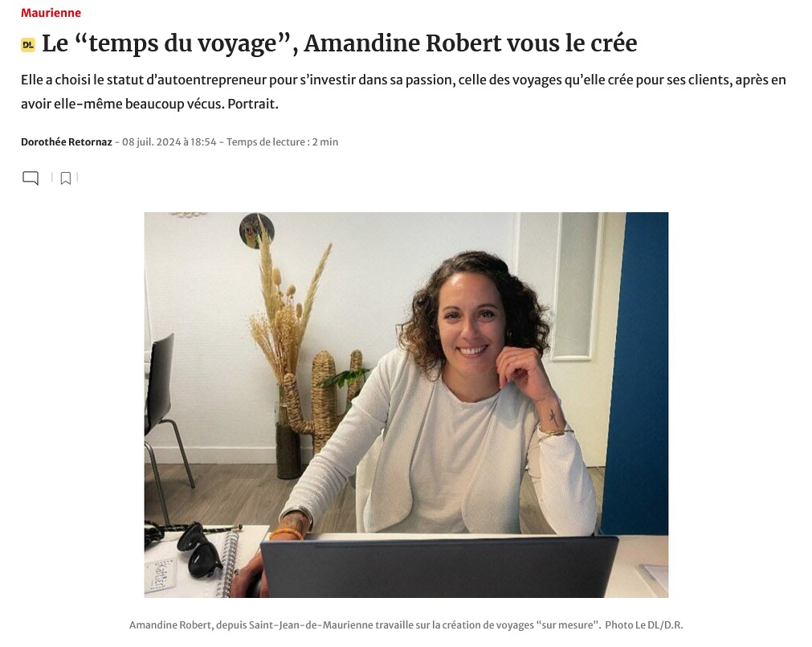
Task: Click the 'Photo Le DL/D.R.' credit
Action: [x=643, y=624]
